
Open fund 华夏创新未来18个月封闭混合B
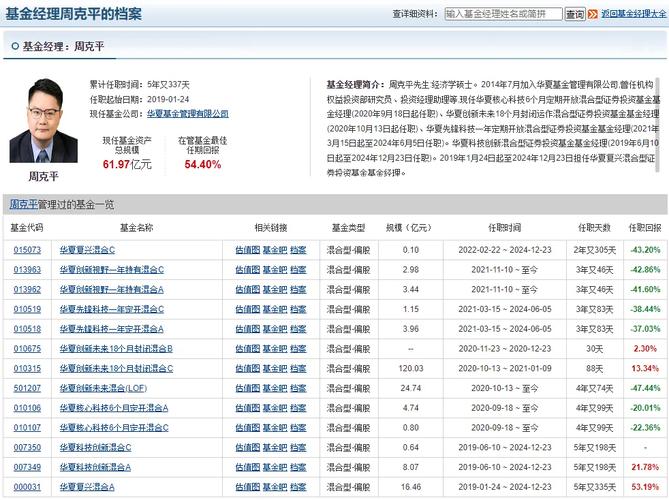click(116, 349)
